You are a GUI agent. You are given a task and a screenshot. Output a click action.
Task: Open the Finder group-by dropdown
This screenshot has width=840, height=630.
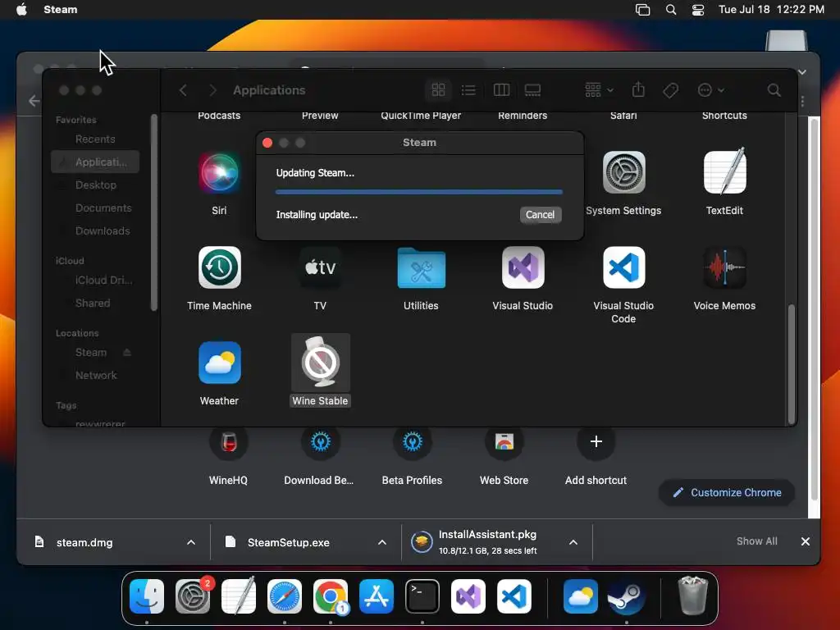[599, 90]
